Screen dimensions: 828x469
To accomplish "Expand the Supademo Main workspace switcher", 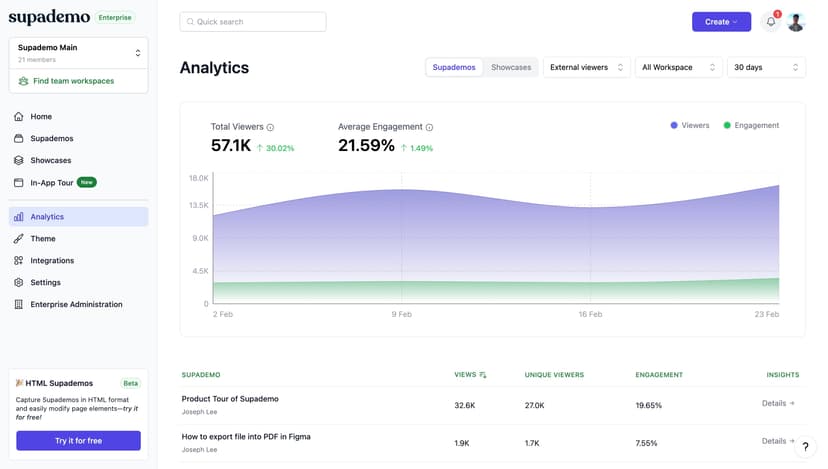I will 78,53.
